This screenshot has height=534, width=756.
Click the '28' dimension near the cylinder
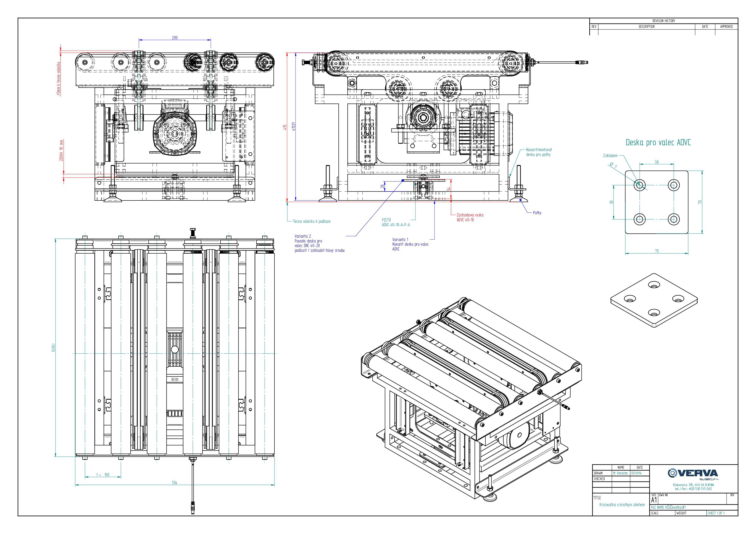(x=382, y=186)
